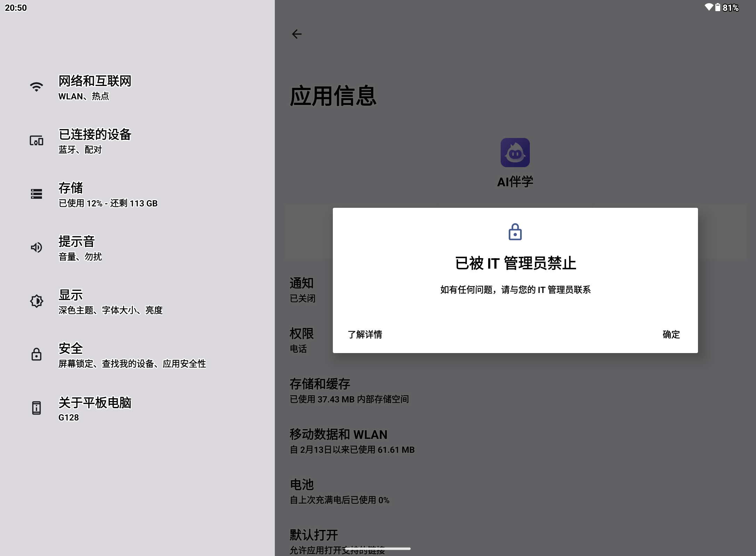The height and width of the screenshot is (556, 756).
Task: Click the 了解详情 link
Action: coord(365,334)
